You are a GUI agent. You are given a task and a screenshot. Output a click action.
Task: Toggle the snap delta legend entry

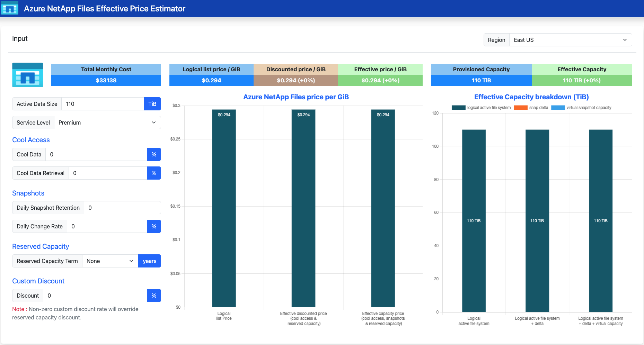(x=531, y=108)
